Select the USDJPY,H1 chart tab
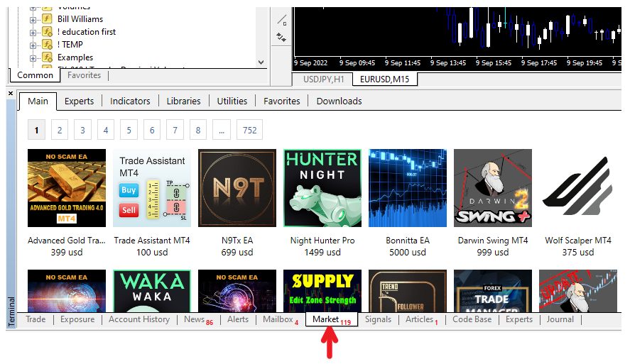Viewport: 630px width, 364px height. tap(323, 79)
